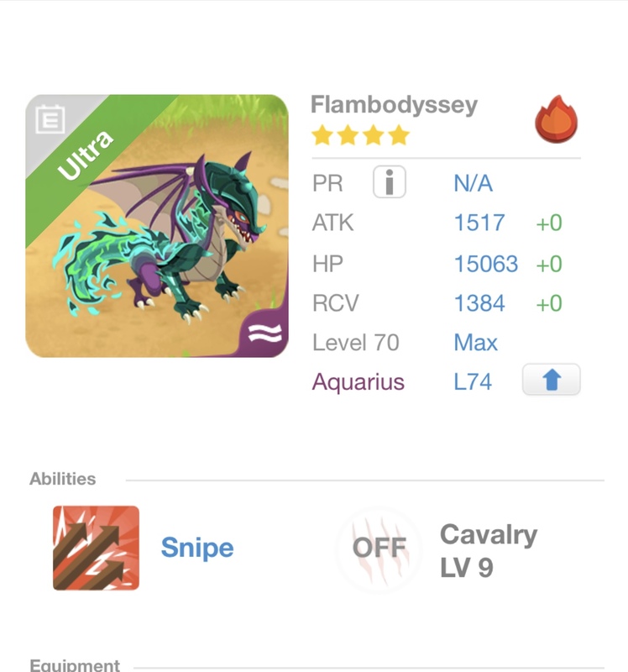The width and height of the screenshot is (628, 672).
Task: Tap the wave symbol on the portrait corner
Action: [x=266, y=334]
